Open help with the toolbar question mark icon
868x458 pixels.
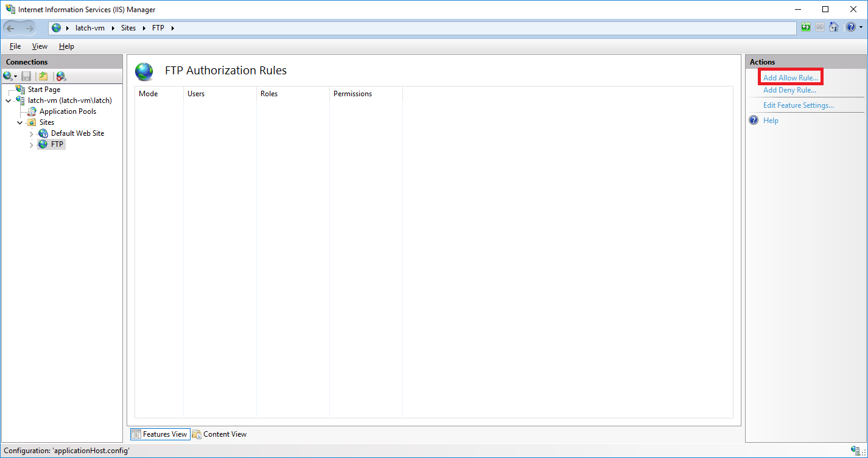tap(850, 27)
